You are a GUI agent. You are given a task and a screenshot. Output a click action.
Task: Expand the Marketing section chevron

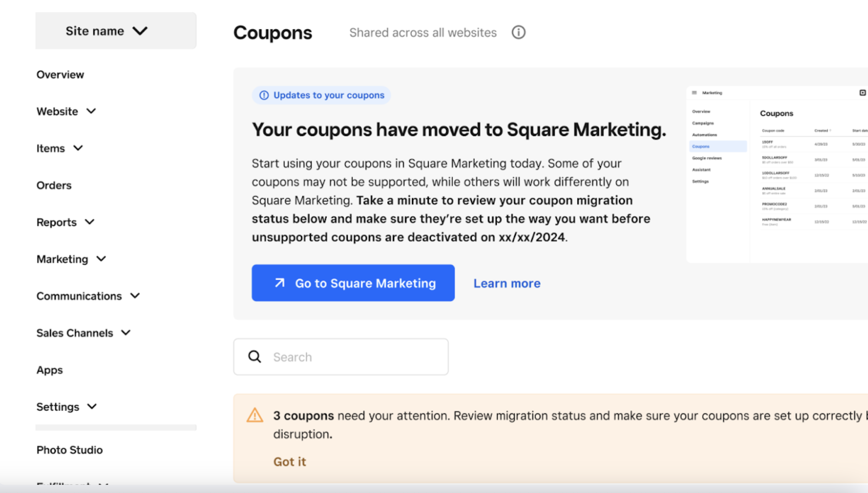point(101,259)
